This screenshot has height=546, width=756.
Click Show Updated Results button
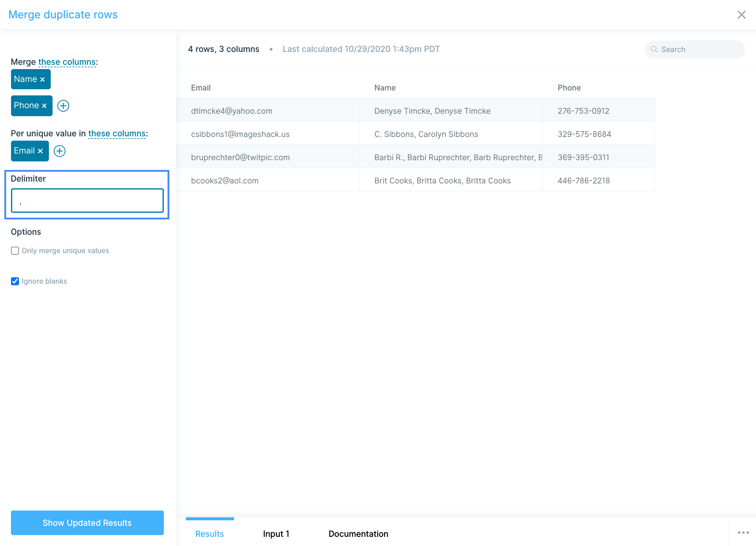(x=87, y=523)
